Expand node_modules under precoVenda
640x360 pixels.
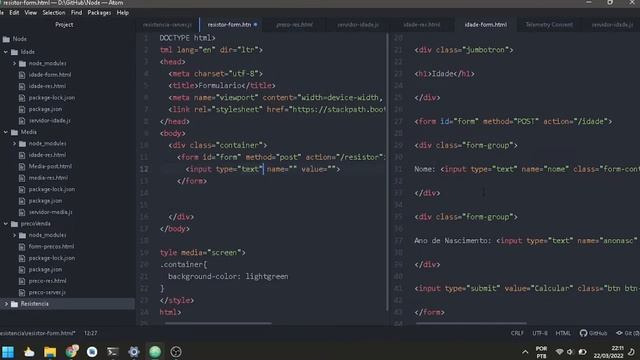click(x=14, y=235)
